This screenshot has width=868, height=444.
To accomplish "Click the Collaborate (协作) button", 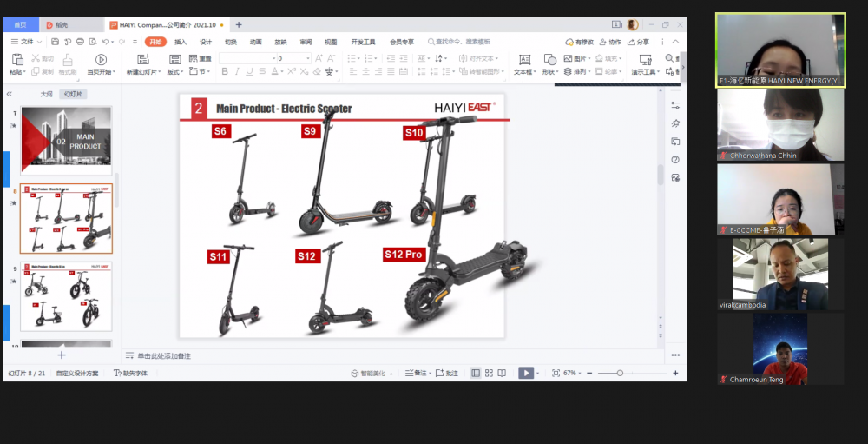I will coord(610,42).
